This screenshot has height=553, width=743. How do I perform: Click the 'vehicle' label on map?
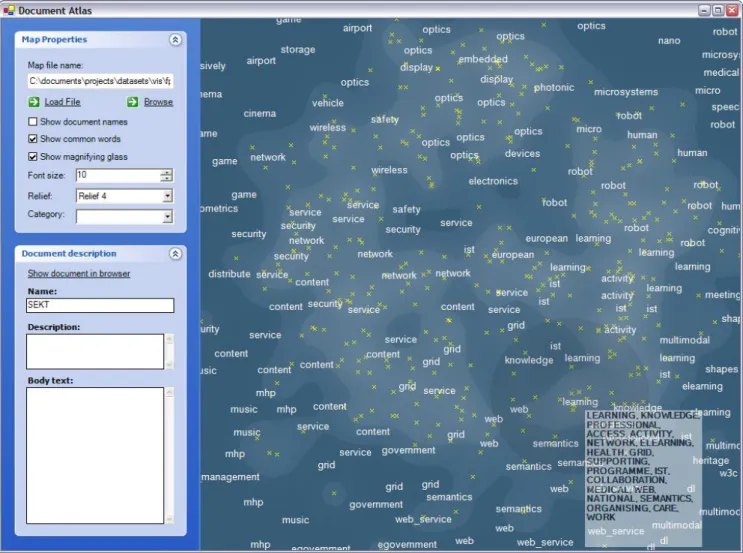[327, 103]
